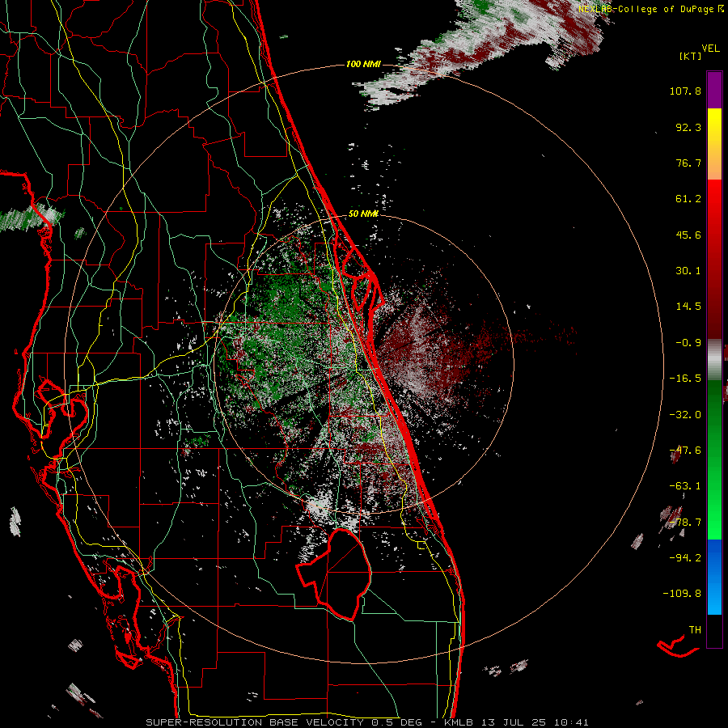Viewport: 728px width, 728px height.
Task: Select the -47.6 velocity scale value
Action: click(685, 451)
